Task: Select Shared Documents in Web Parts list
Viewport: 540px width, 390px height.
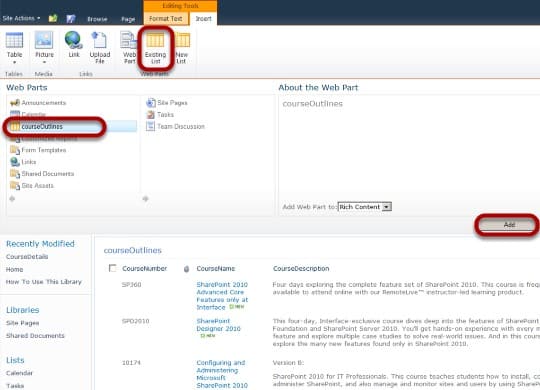Action: coord(48,174)
